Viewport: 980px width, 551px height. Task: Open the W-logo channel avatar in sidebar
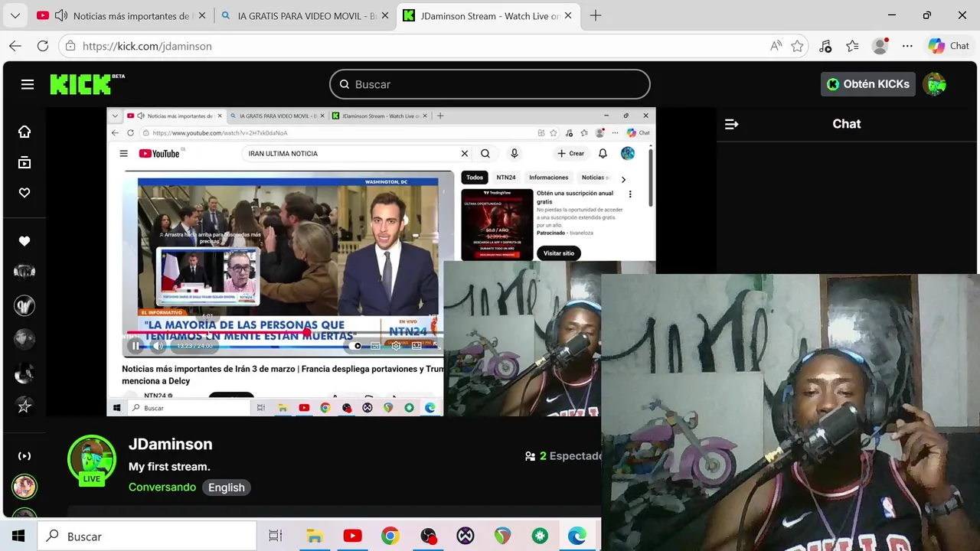(x=24, y=305)
